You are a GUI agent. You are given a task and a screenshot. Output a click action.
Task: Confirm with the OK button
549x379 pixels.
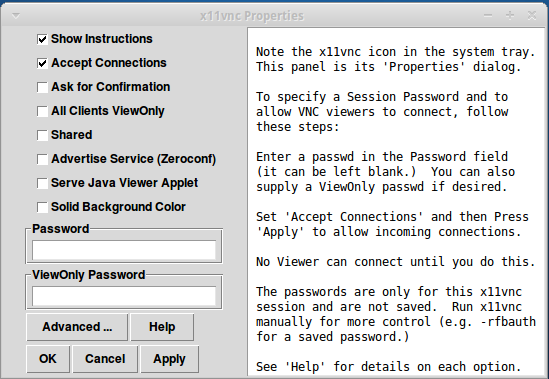48,359
